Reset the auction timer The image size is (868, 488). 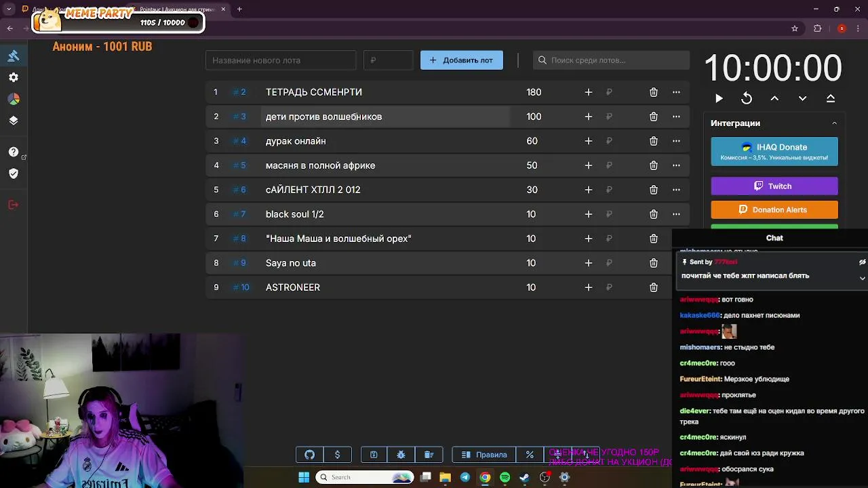click(x=747, y=98)
